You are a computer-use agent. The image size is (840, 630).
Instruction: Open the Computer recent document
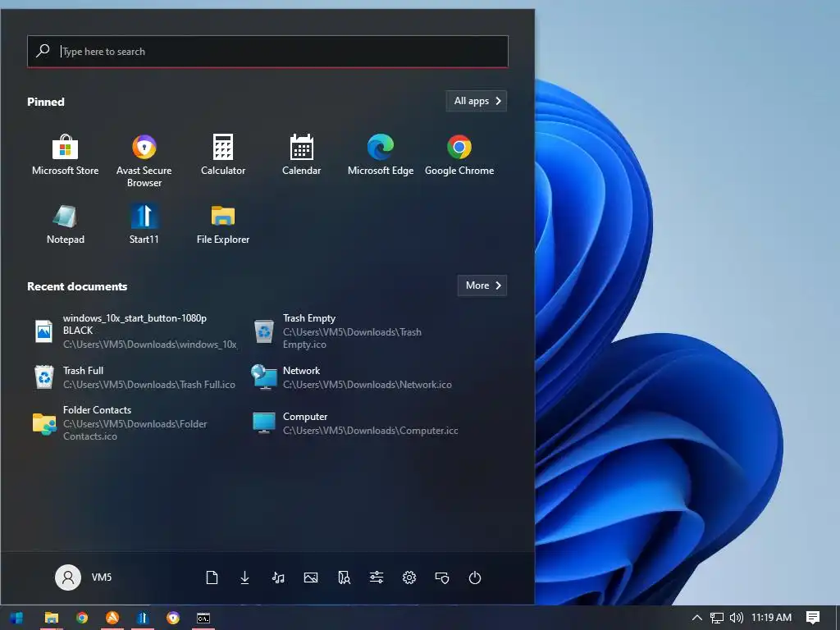coord(355,422)
